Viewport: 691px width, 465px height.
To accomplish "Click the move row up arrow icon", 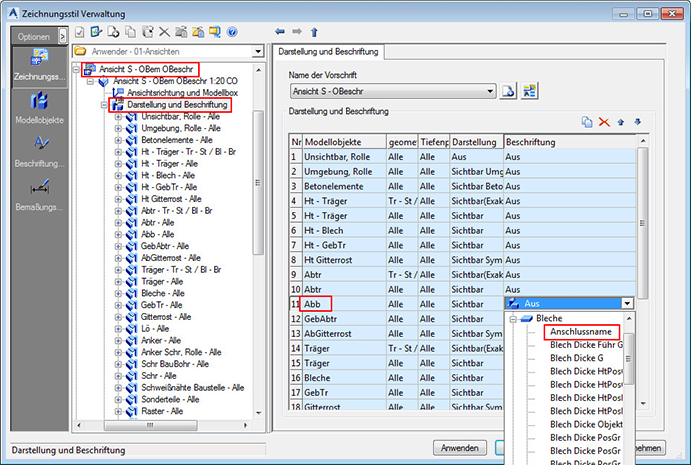I will pyautogui.click(x=620, y=122).
